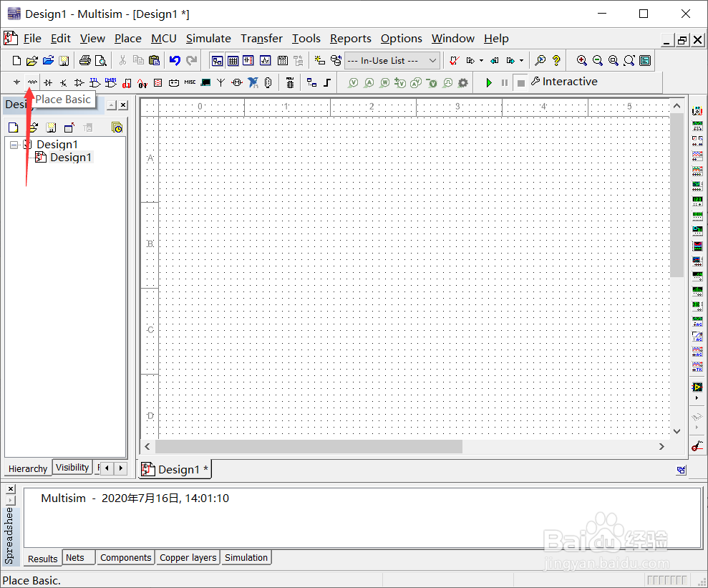Place a power probe
The width and height of the screenshot is (708, 588).
[x=384, y=82]
